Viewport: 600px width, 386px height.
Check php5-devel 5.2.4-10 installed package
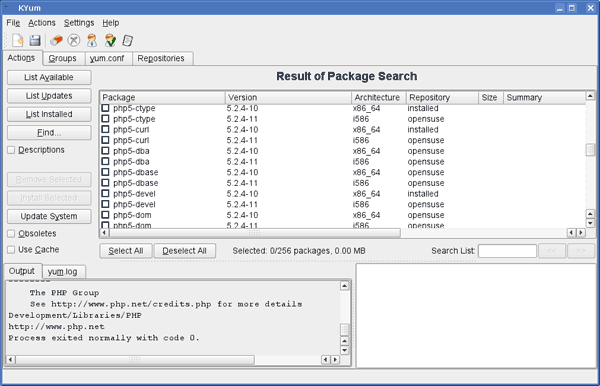point(105,194)
